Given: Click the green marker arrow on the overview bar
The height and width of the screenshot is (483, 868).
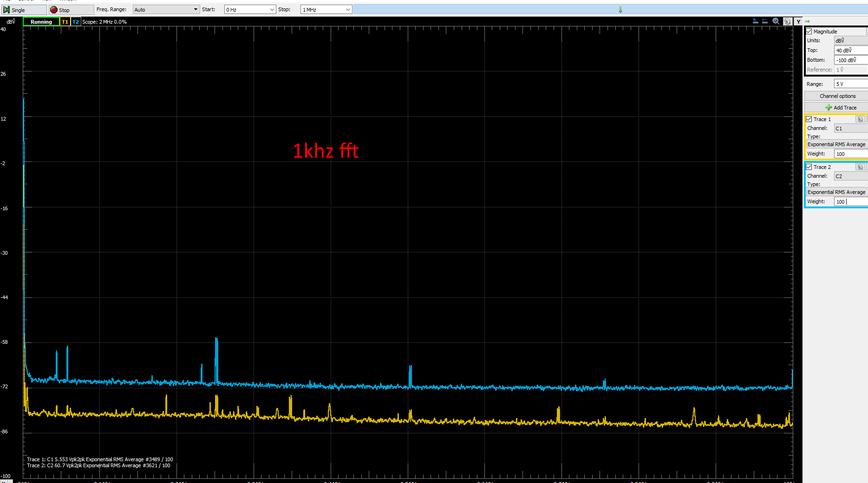Looking at the screenshot, I should point(620,10).
